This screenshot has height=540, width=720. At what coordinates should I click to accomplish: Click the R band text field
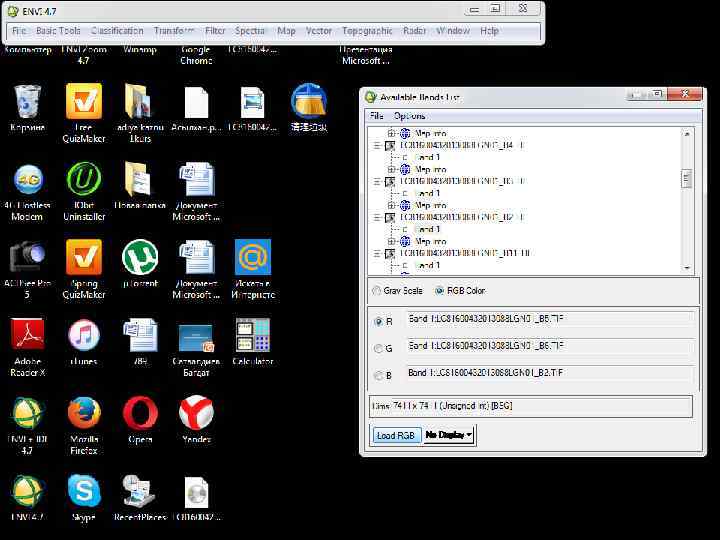click(x=550, y=319)
